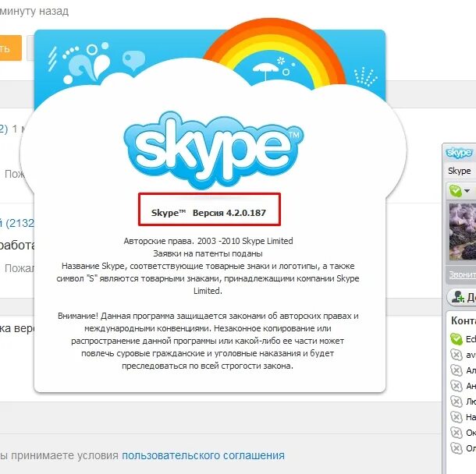Select the contact entry starting with 'Ол'
This screenshot has height=474, width=476.
click(x=463, y=448)
